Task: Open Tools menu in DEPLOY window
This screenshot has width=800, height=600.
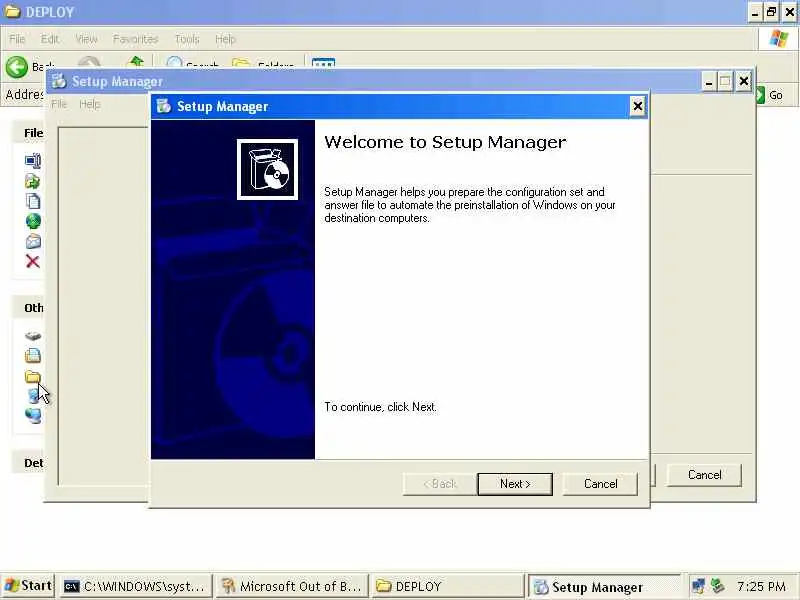Action: (187, 39)
